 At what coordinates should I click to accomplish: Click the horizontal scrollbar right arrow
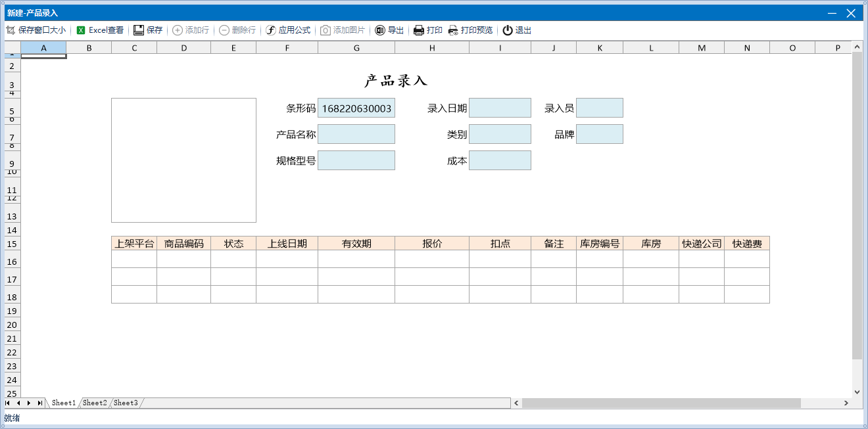click(x=846, y=403)
